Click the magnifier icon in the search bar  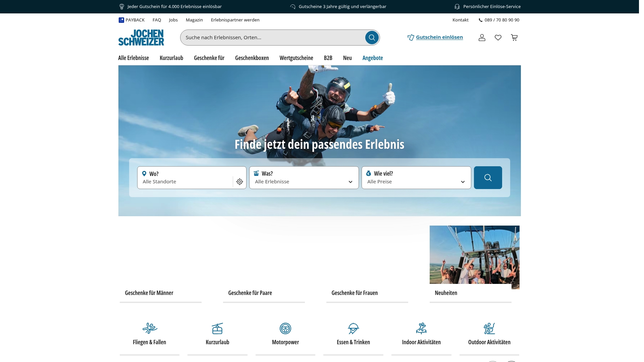coord(371,37)
